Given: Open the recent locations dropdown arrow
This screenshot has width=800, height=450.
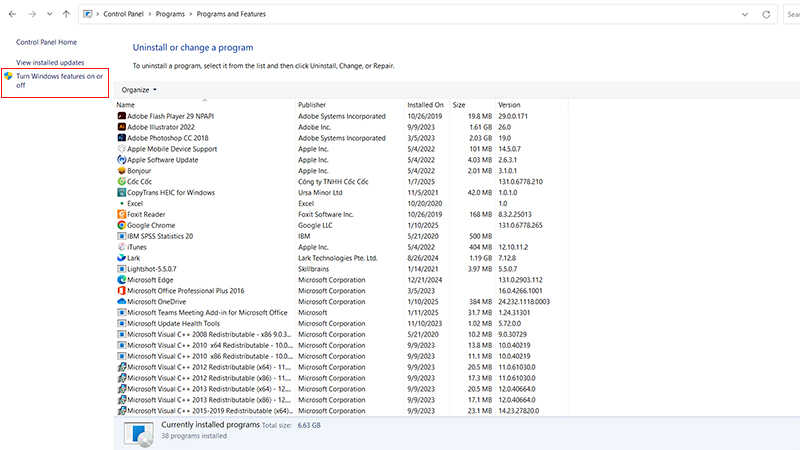Looking at the screenshot, I should click(x=49, y=14).
